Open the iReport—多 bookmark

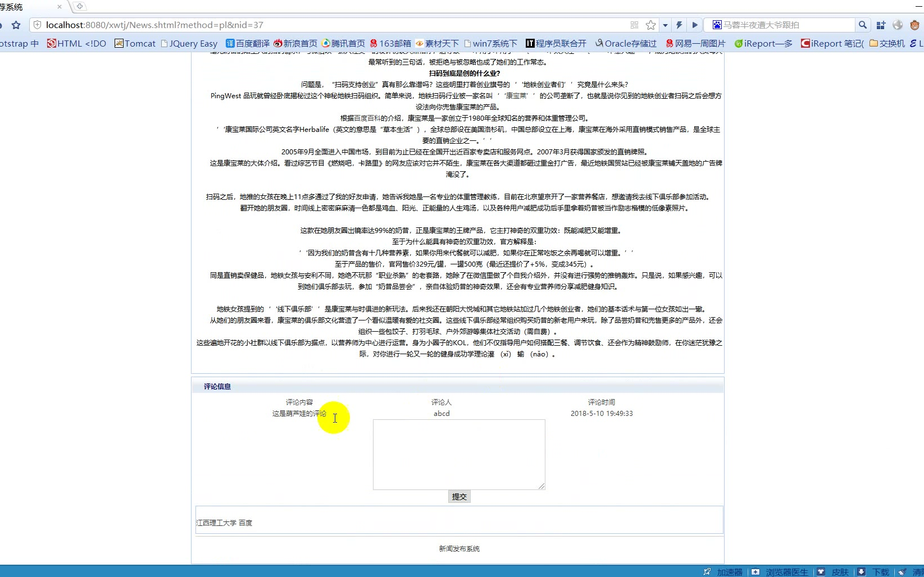click(x=763, y=43)
